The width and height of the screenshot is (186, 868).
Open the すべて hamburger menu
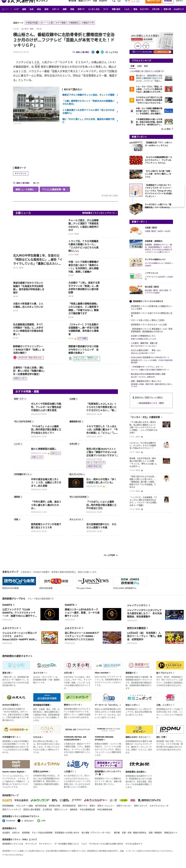pos(5,9)
